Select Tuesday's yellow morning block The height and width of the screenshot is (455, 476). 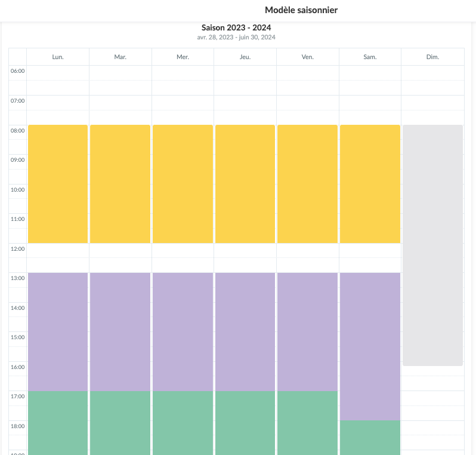tap(120, 184)
